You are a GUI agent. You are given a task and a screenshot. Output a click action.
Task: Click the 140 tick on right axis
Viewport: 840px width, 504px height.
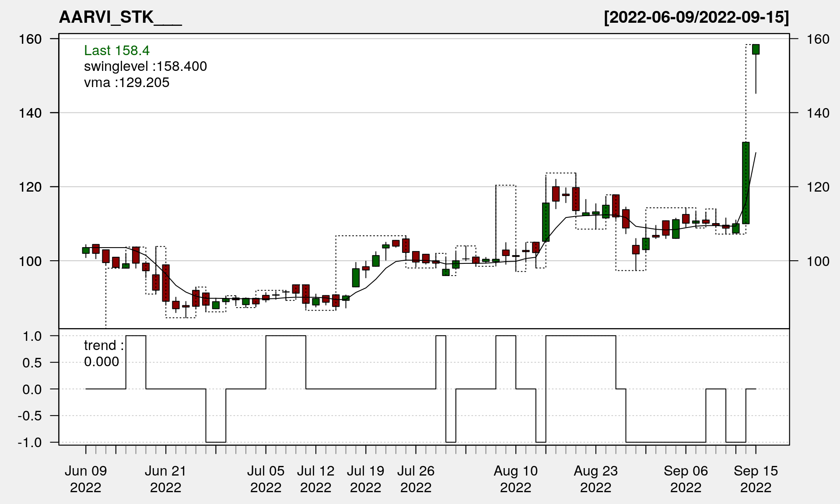(x=818, y=113)
